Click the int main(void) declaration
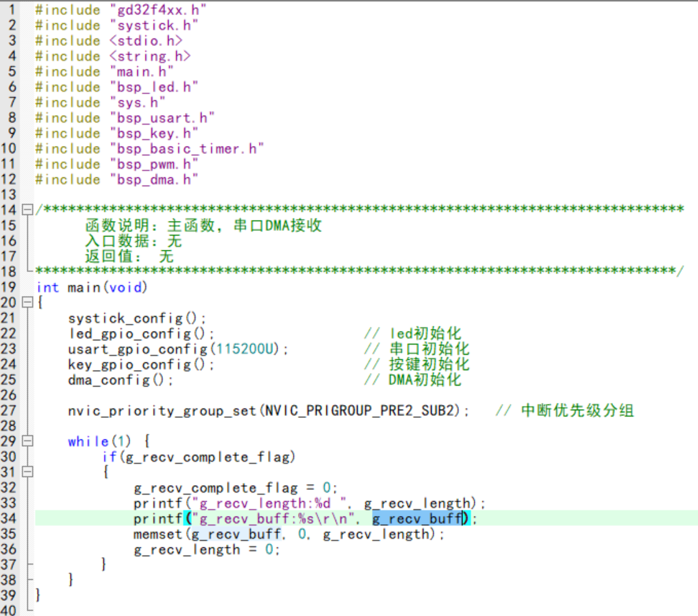 tap(92, 287)
